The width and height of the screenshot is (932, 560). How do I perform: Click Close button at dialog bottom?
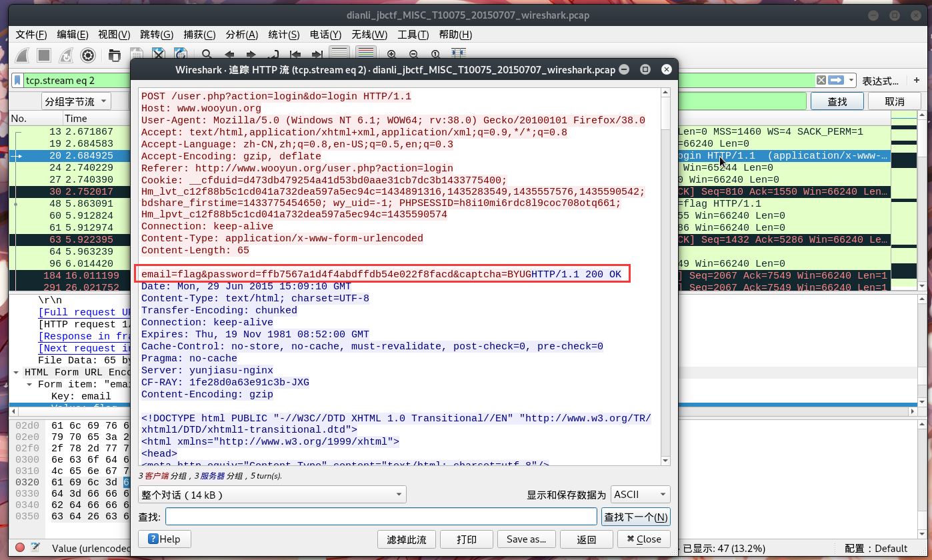point(643,539)
